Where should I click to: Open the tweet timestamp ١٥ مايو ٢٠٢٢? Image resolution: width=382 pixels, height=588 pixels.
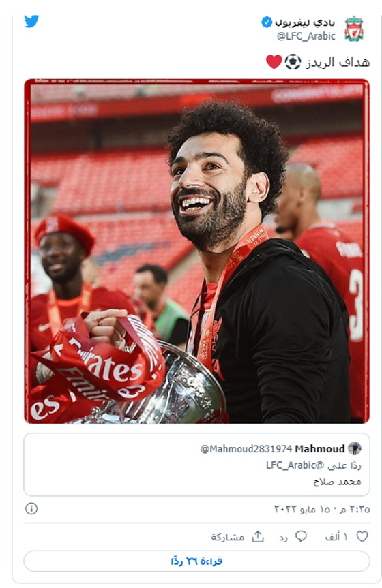[x=322, y=509]
